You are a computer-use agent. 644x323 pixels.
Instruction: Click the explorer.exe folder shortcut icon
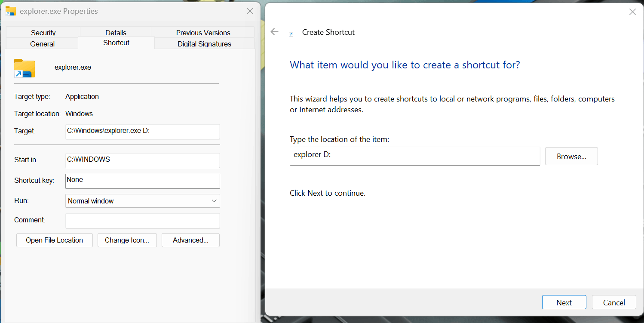(x=24, y=68)
